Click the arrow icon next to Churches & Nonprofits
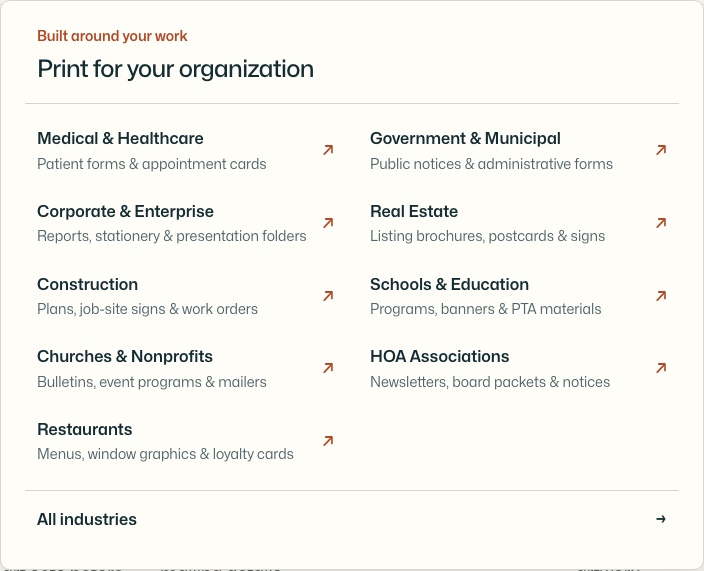 coord(328,368)
